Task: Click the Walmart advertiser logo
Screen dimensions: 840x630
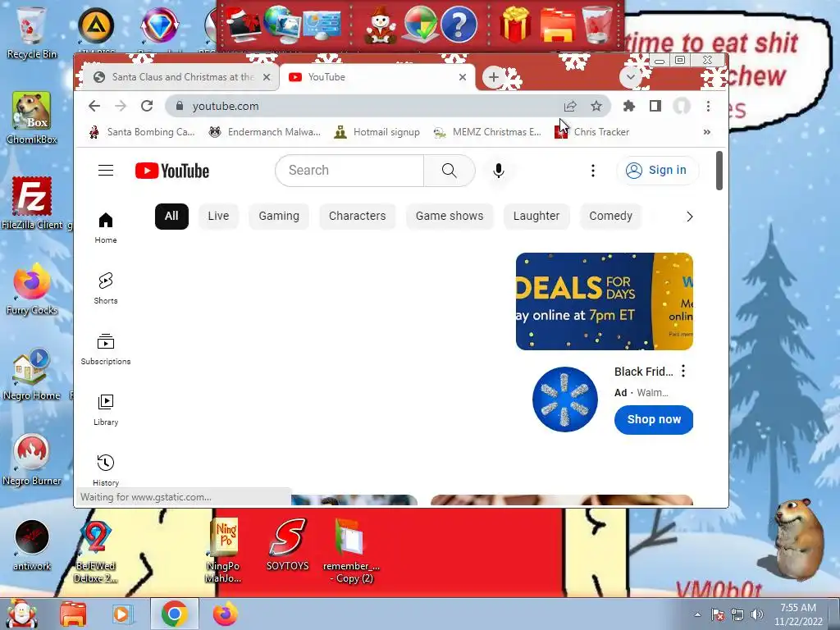Action: (x=564, y=399)
